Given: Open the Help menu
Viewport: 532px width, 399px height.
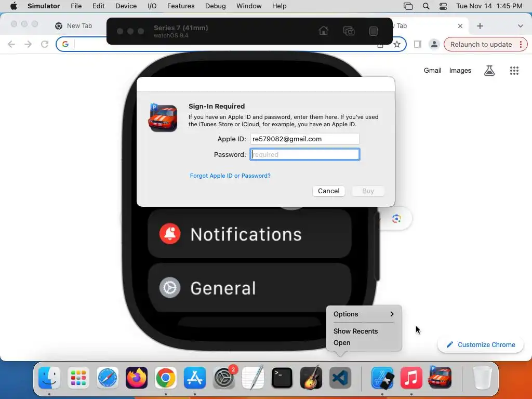Looking at the screenshot, I should tap(279, 6).
